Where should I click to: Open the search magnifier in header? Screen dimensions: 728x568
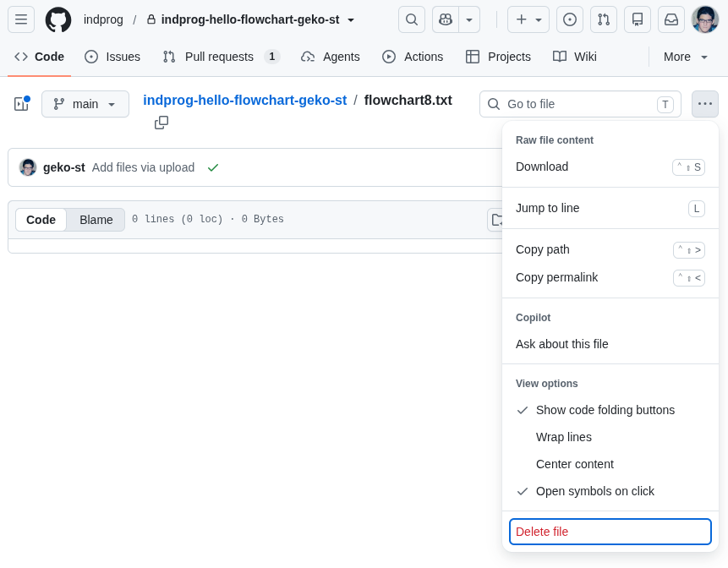[412, 19]
